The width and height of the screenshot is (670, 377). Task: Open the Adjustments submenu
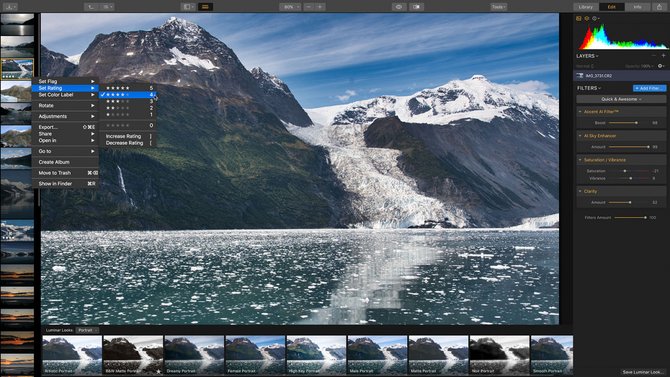[x=65, y=116]
